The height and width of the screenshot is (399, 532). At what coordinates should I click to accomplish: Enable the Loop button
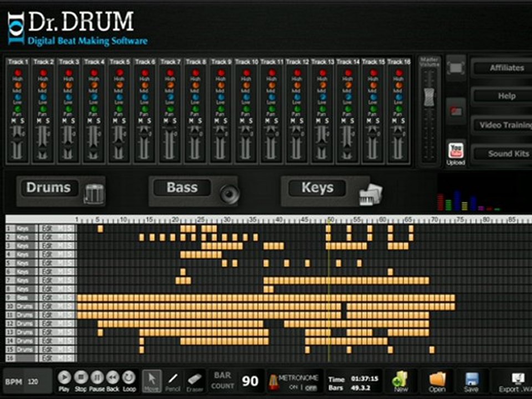pyautogui.click(x=129, y=377)
